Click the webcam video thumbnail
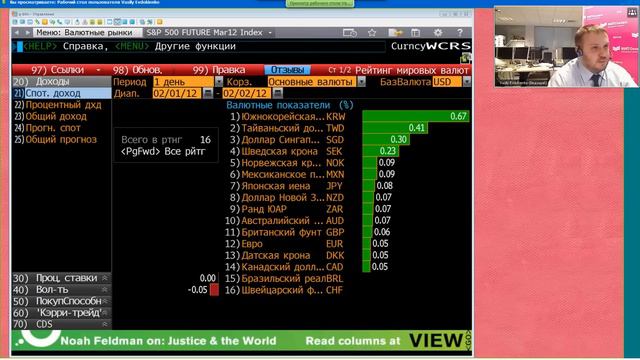Screen dimensions: 640x360 (x=566, y=47)
